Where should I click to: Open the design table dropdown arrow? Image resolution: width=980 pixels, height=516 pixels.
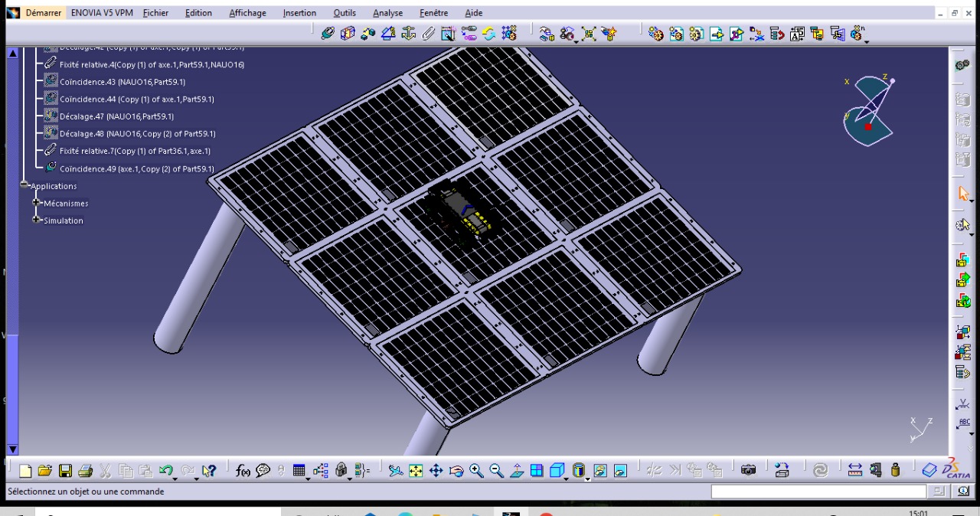click(308, 478)
